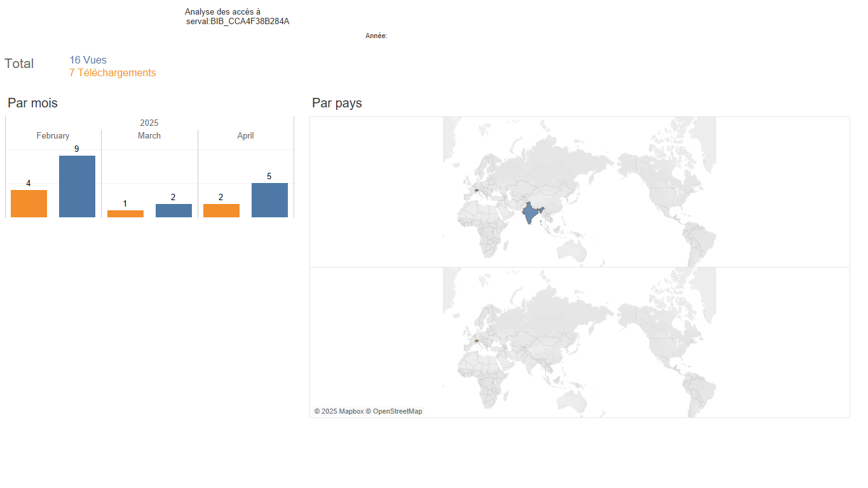Click the 'April' month header

[245, 136]
